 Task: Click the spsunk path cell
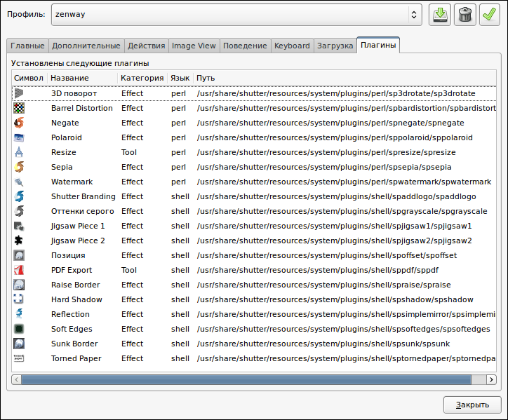pyautogui.click(x=323, y=344)
